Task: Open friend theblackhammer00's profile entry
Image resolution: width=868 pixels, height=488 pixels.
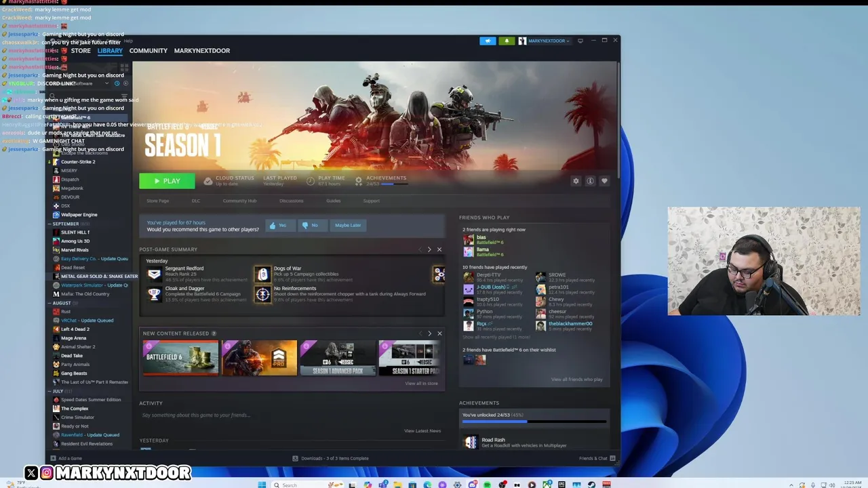Action: click(x=566, y=325)
